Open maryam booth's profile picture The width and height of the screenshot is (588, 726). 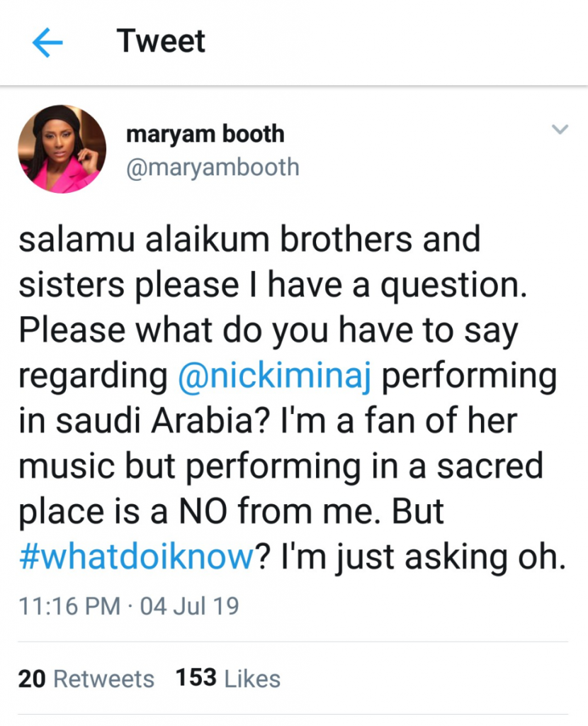coord(62,150)
